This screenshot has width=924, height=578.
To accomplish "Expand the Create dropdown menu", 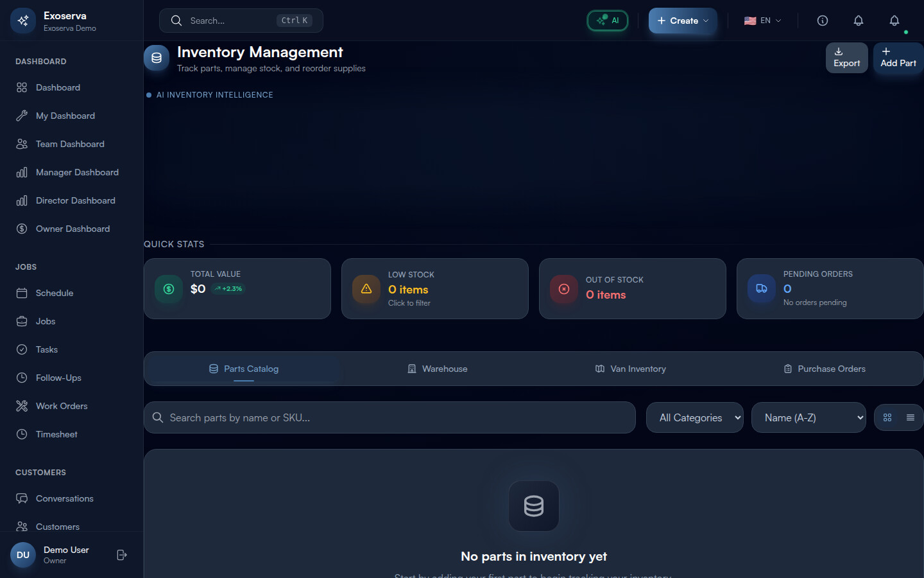I will click(x=683, y=21).
